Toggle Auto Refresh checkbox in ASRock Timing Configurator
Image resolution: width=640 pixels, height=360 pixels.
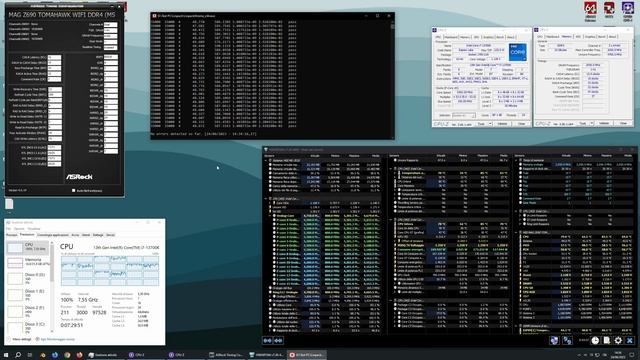pos(73,190)
